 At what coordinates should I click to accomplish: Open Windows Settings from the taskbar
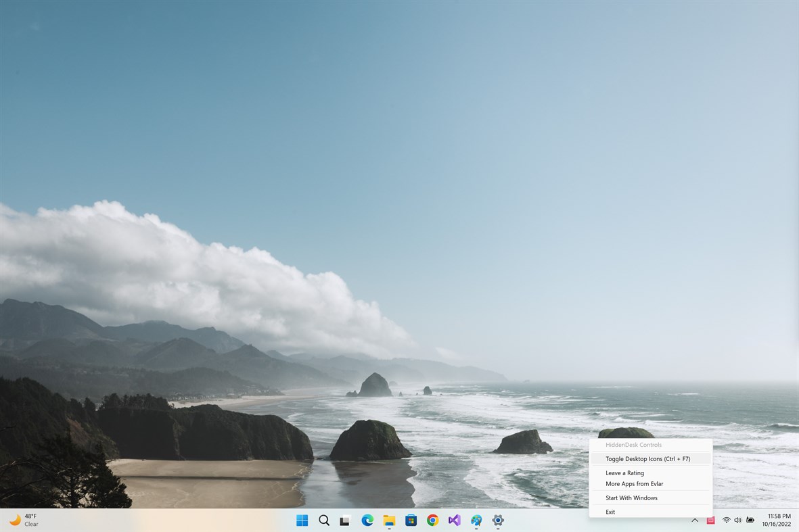click(498, 521)
